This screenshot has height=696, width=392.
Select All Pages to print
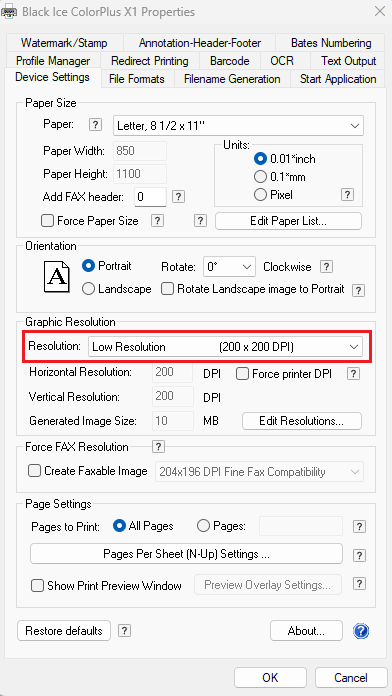(x=119, y=526)
